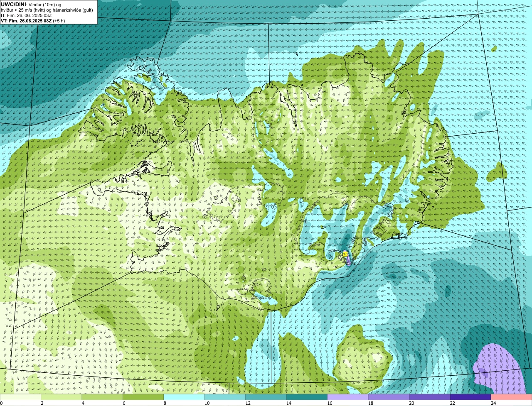Select the 12–14 m/s teal legend swatch

click(x=266, y=397)
